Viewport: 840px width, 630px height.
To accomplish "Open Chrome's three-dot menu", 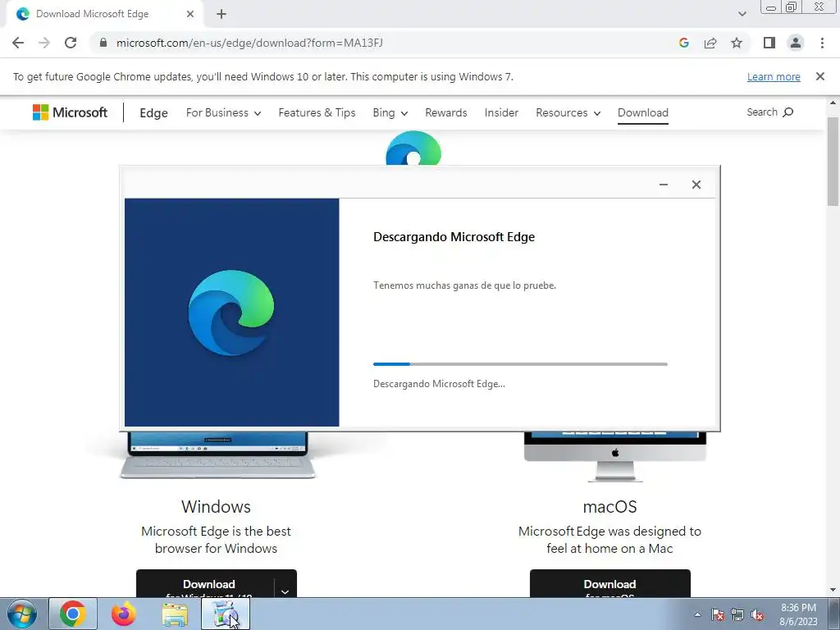I will point(822,43).
